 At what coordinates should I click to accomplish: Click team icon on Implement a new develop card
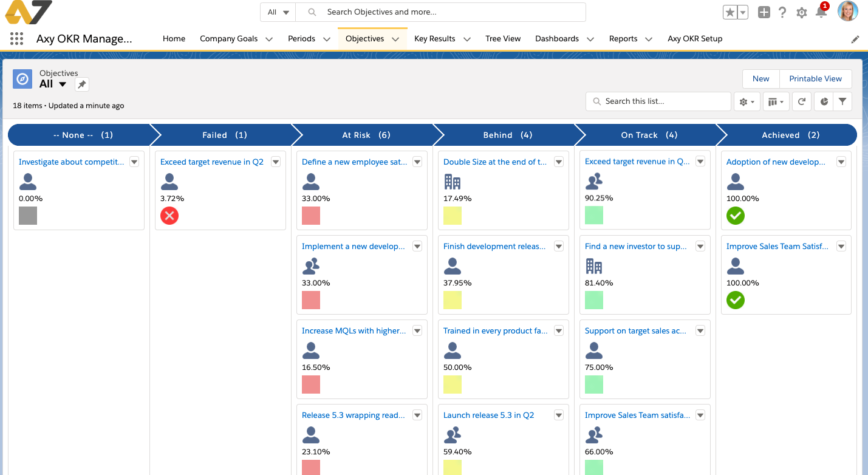tap(311, 266)
